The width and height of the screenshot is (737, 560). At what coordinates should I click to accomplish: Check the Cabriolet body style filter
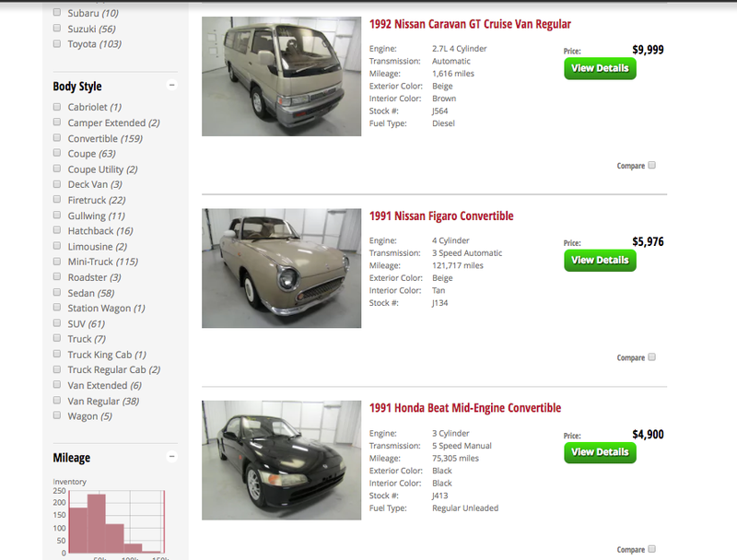coord(57,107)
